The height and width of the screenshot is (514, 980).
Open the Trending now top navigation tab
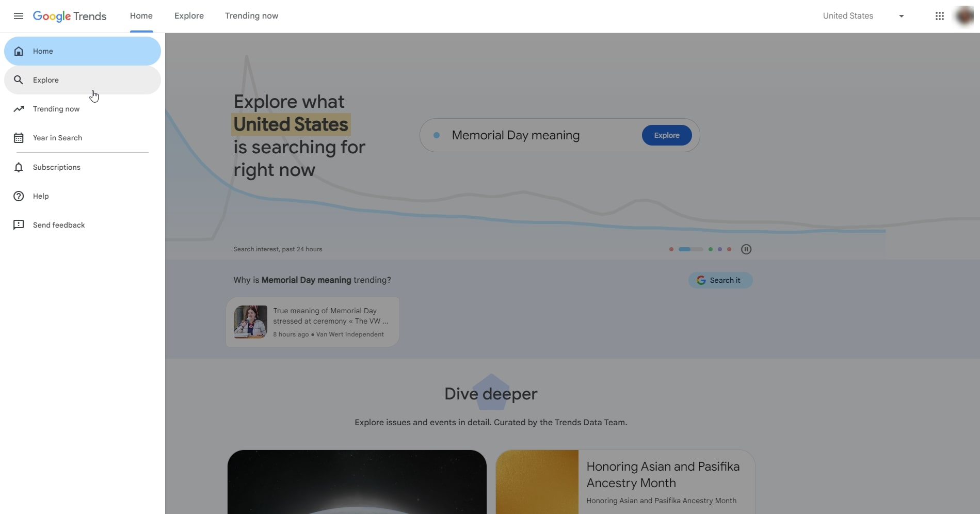click(x=251, y=16)
